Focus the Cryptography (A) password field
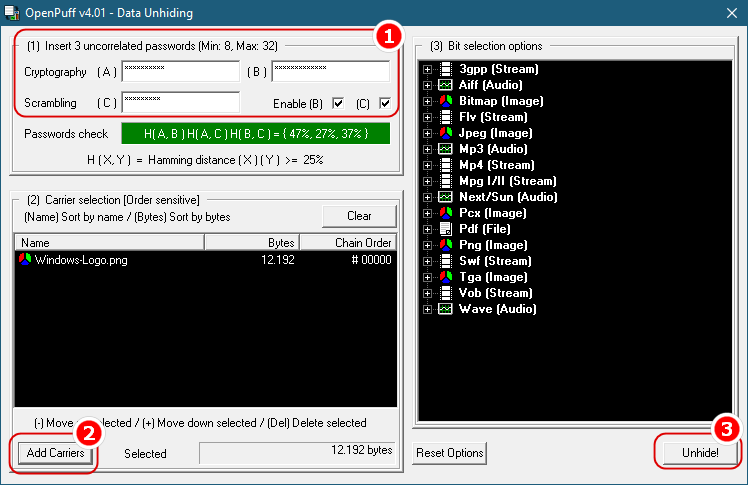The width and height of the screenshot is (748, 485). pos(181,72)
